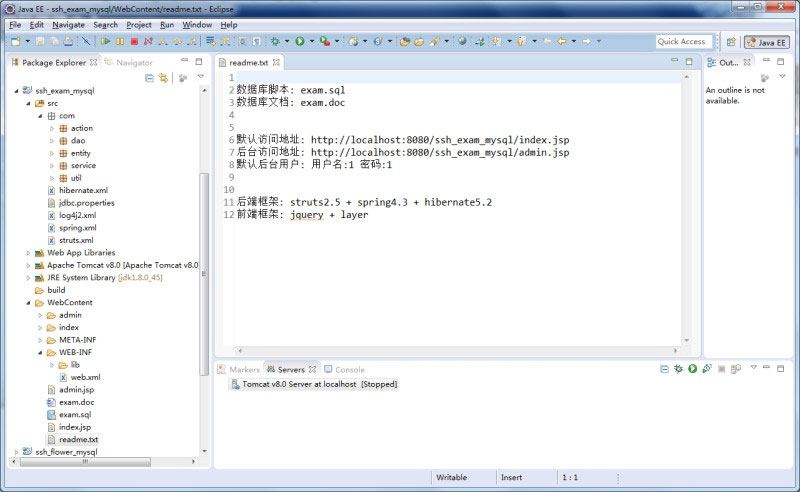
Task: Start the server from Servers view toolbar
Action: point(692,370)
